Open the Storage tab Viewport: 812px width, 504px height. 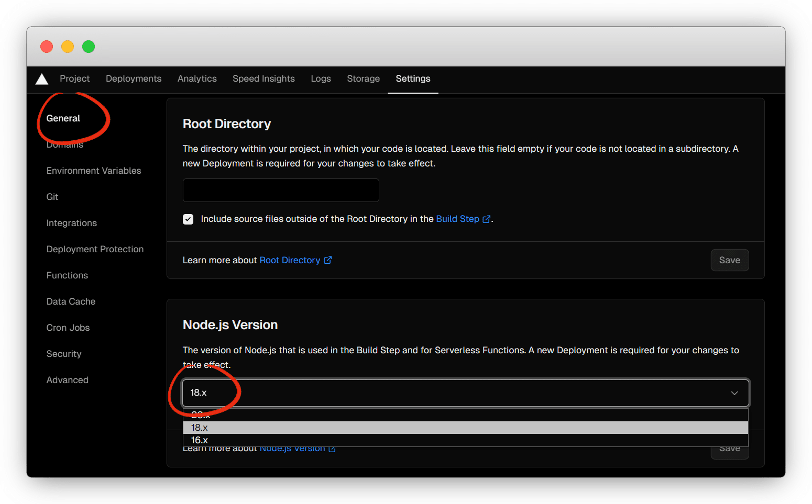point(363,79)
